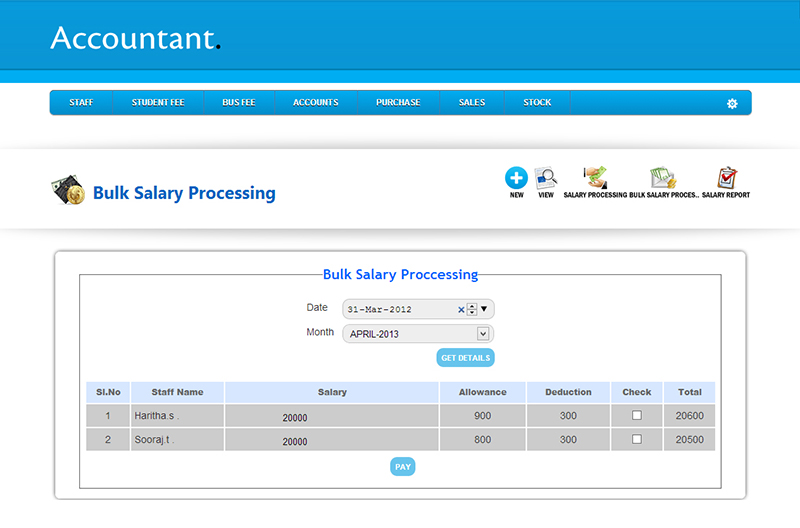This screenshot has width=800, height=528.
Task: Open the Staff menu
Action: click(x=81, y=103)
